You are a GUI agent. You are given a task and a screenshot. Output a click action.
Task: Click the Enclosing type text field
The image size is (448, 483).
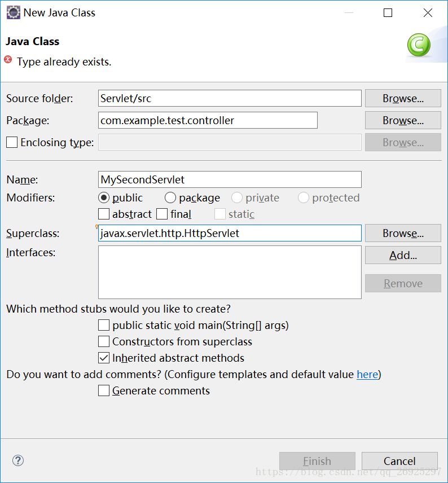230,142
